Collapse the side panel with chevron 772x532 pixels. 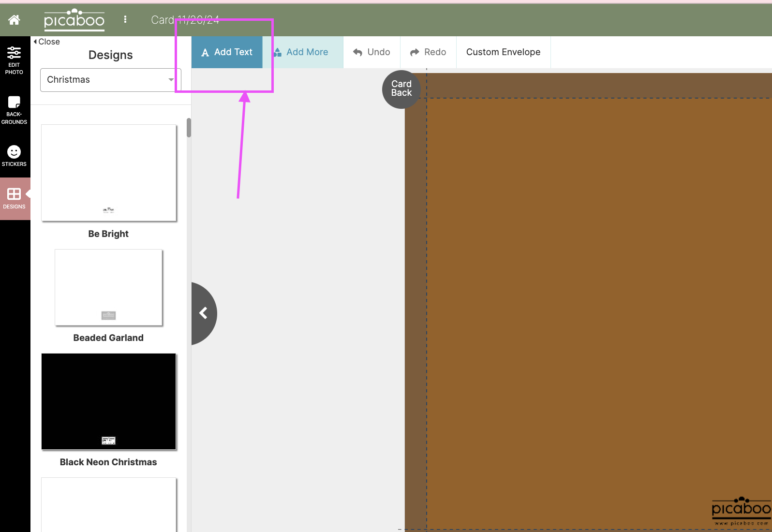pyautogui.click(x=204, y=313)
